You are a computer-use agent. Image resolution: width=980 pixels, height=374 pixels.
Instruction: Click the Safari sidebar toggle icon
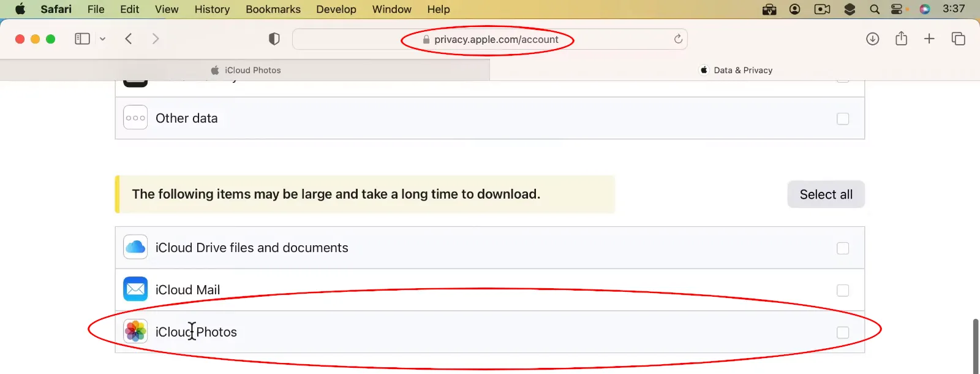[x=82, y=39]
